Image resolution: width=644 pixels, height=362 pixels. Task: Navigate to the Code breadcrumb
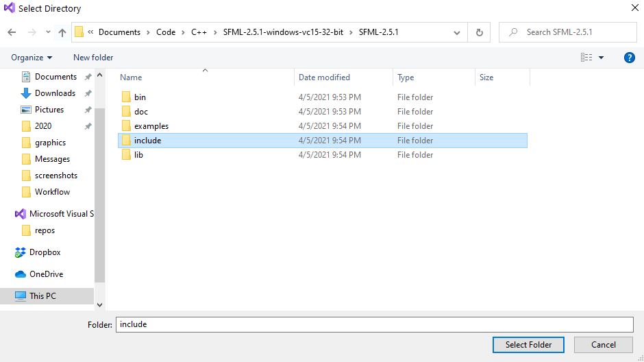point(166,32)
